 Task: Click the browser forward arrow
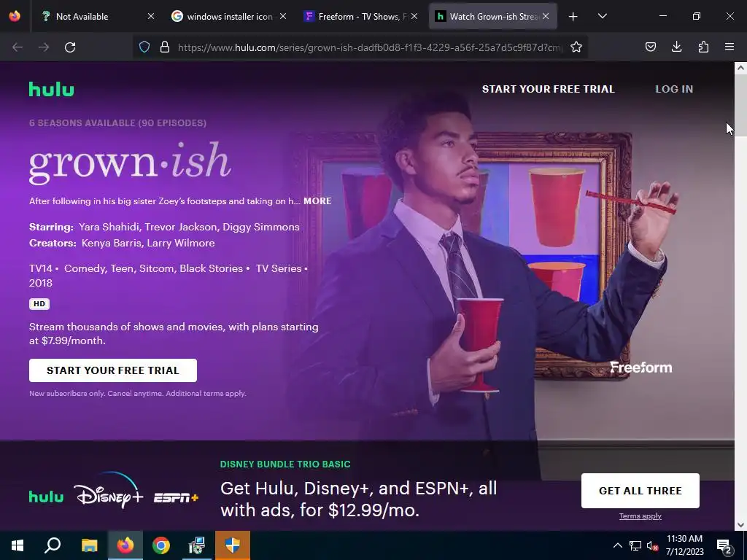click(44, 47)
